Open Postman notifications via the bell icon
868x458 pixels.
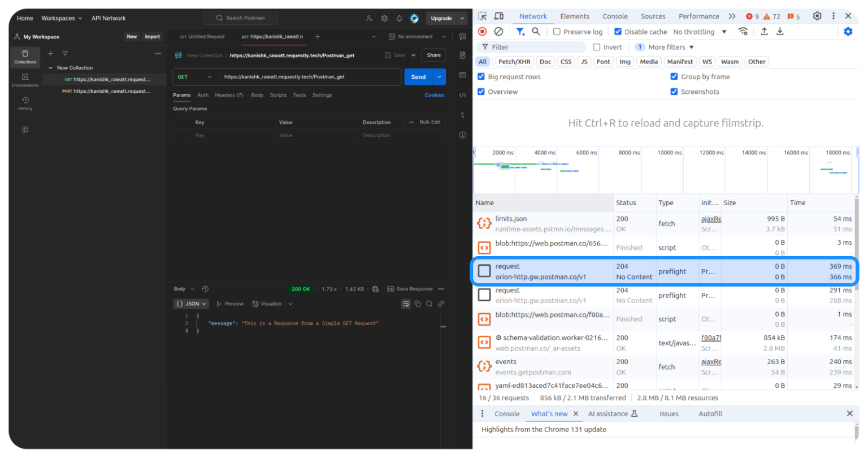click(399, 18)
